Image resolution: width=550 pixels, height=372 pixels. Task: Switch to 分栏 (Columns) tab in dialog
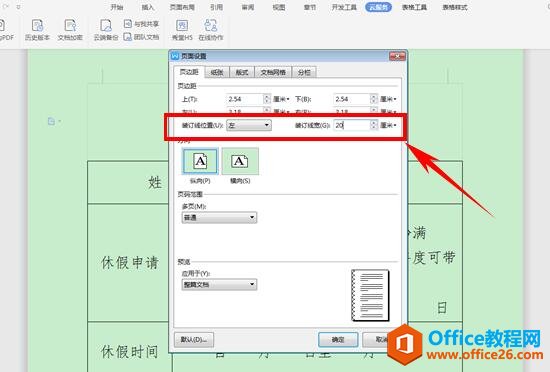(304, 72)
